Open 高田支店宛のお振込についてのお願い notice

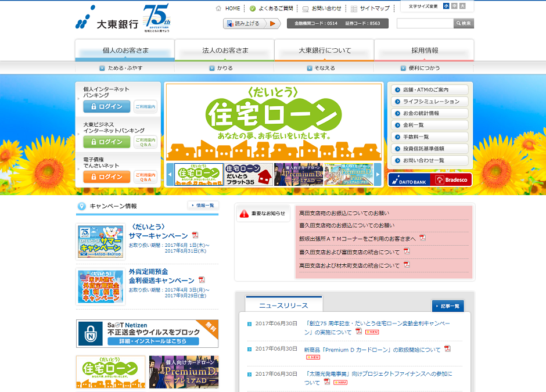click(x=344, y=213)
